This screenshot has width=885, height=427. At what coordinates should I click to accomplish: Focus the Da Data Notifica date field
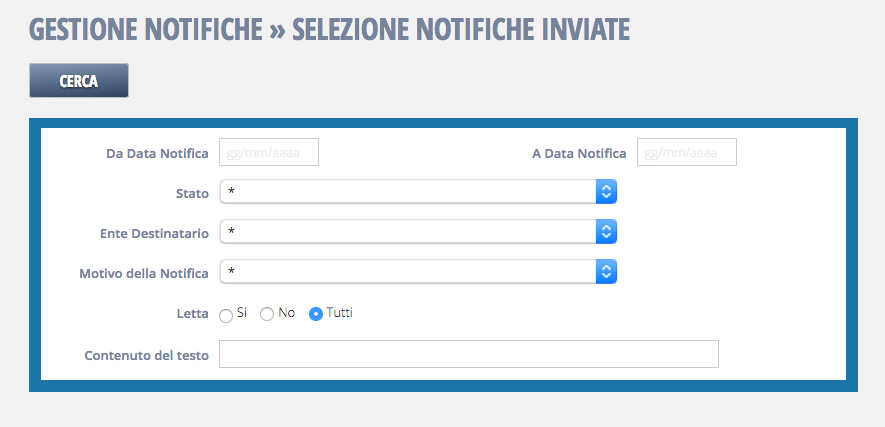[x=268, y=152]
